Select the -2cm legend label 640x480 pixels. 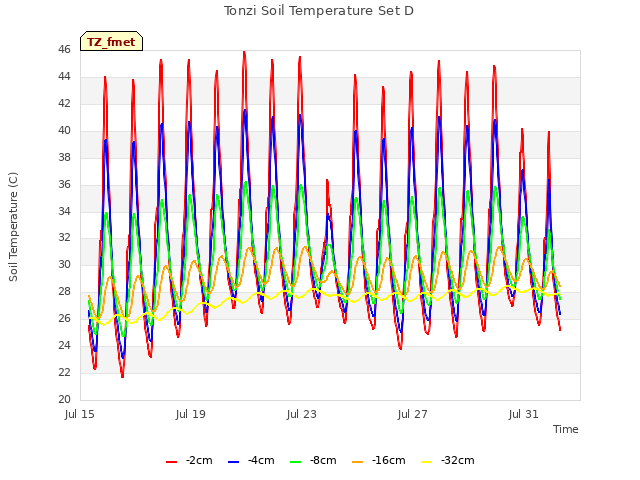pos(199,461)
